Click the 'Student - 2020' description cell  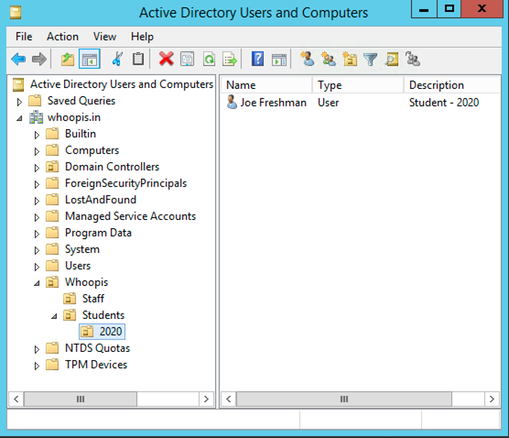tap(444, 102)
